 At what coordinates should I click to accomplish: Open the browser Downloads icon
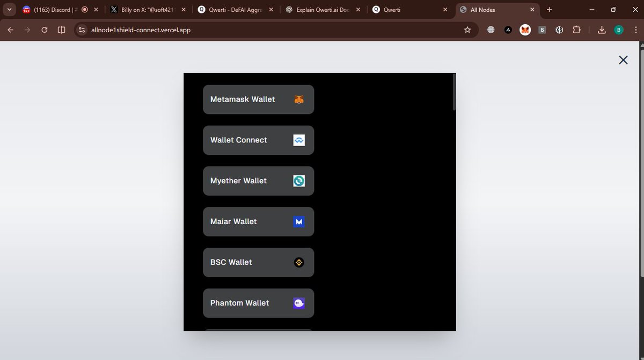tap(602, 30)
